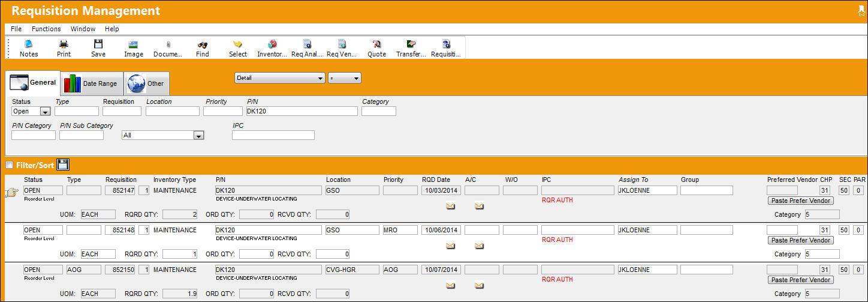
Task: Click RQR AUTH text in requisition 852147 row
Action: point(557,200)
